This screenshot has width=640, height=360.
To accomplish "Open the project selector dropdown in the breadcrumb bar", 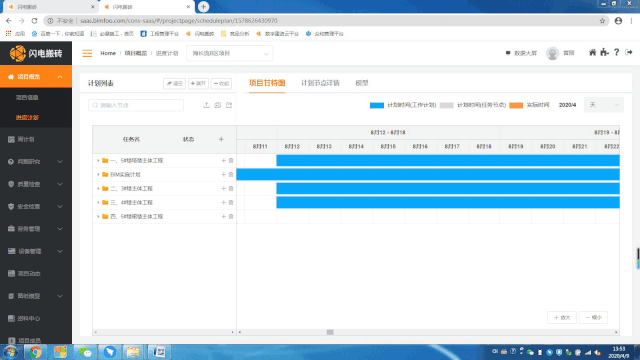I will (230, 53).
